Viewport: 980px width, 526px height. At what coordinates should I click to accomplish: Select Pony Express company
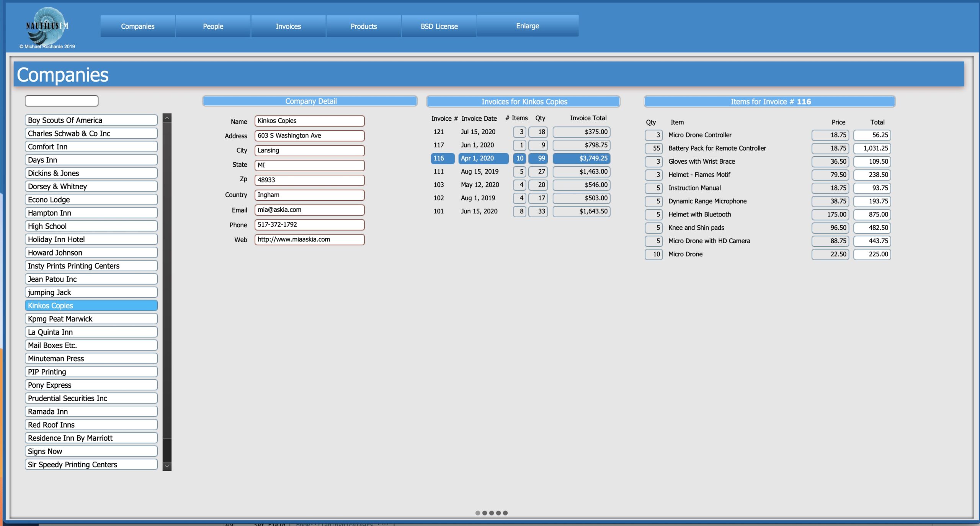pos(91,385)
